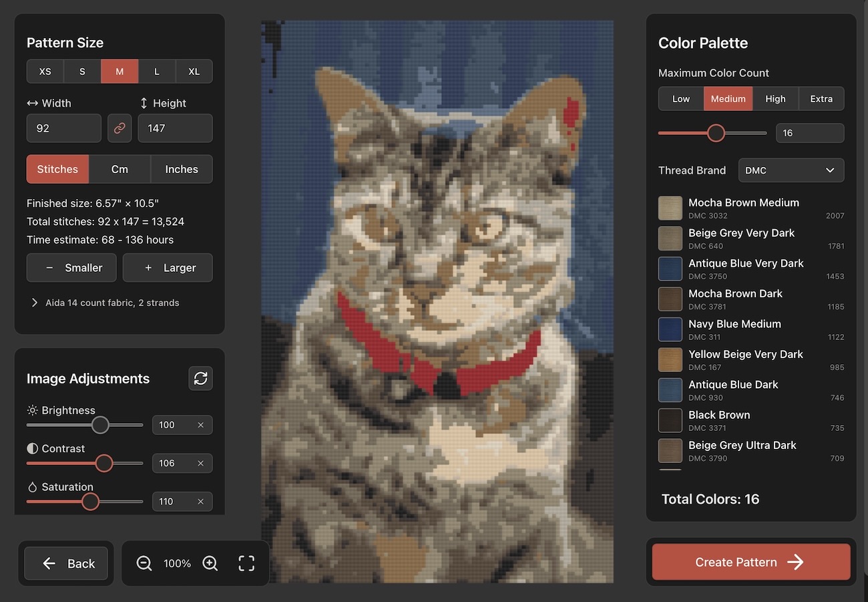Clear the Brightness value with the X icon
The image size is (868, 602).
click(x=200, y=425)
